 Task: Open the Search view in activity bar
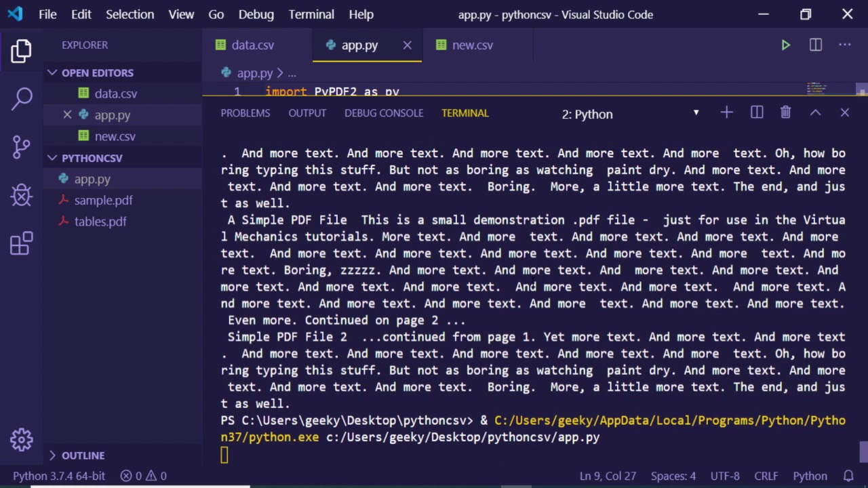pos(22,99)
